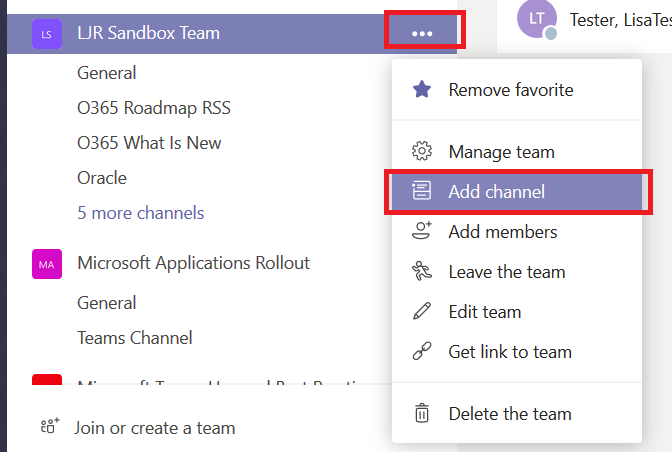Select the Microsoft Applications Rollout team
Screen dimensions: 672x452
[193, 263]
